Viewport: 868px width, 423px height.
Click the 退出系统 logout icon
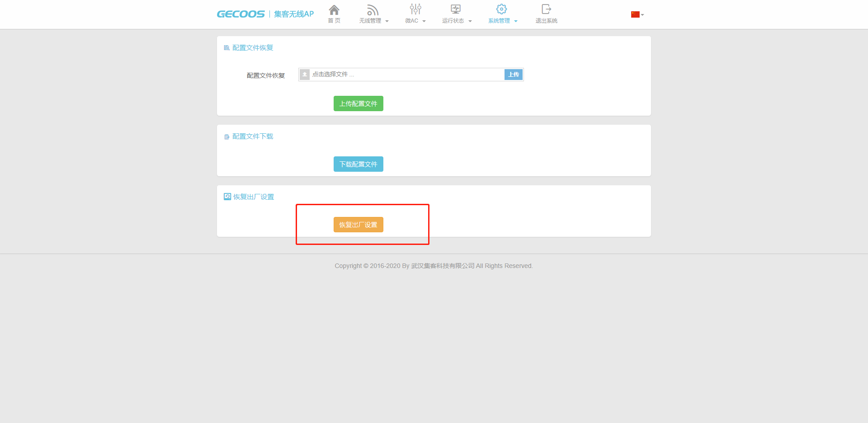coord(546,9)
